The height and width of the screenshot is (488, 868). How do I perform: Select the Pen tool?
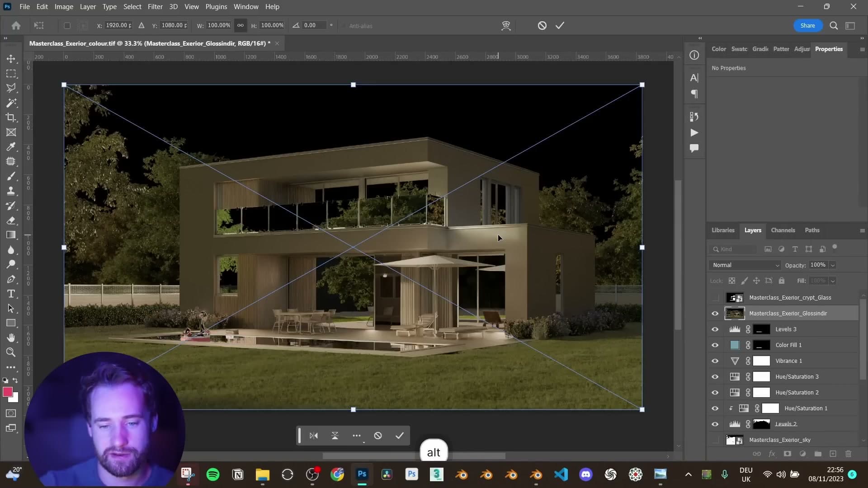coord(11,279)
